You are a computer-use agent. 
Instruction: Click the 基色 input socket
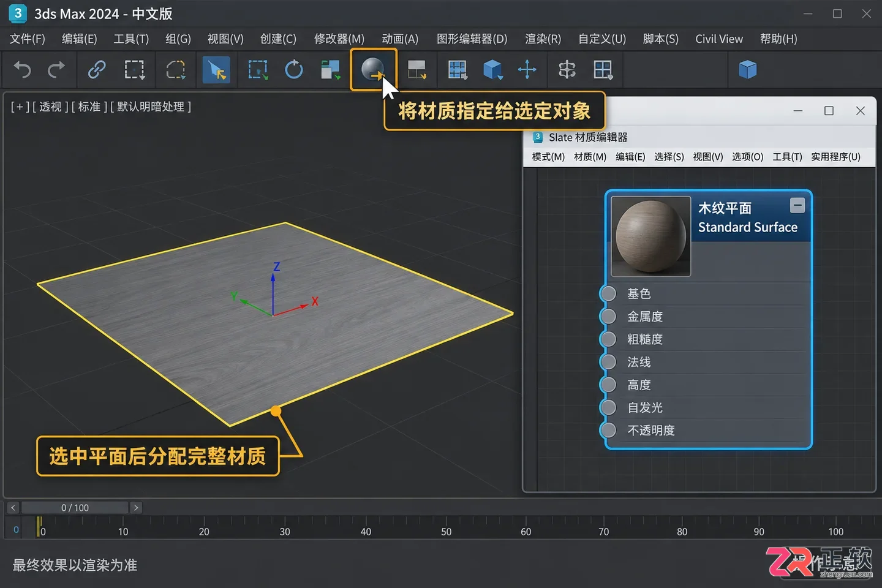608,294
